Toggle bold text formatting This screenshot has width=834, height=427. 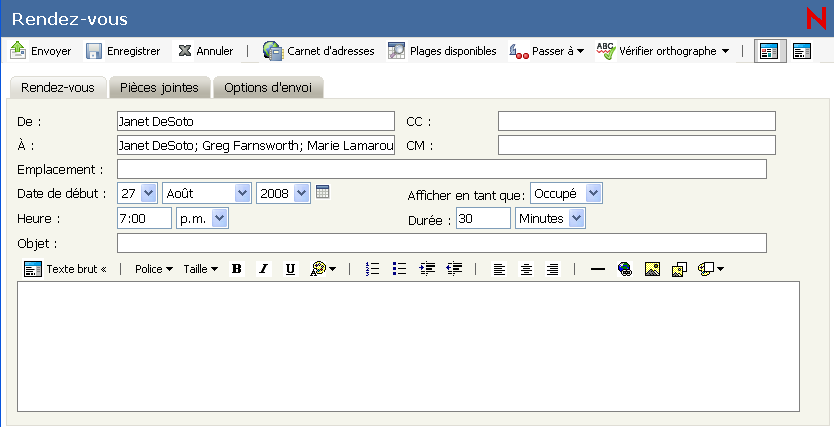click(x=237, y=269)
